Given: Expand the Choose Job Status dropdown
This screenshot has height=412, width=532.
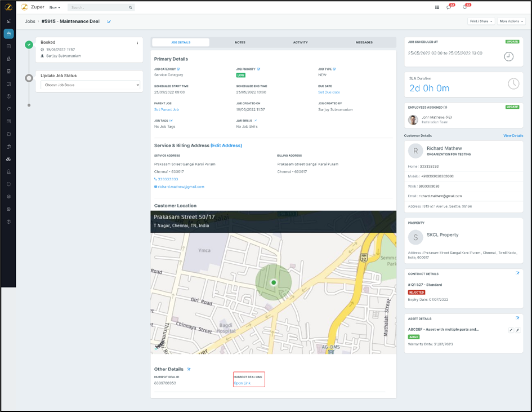Looking at the screenshot, I should click(x=90, y=85).
